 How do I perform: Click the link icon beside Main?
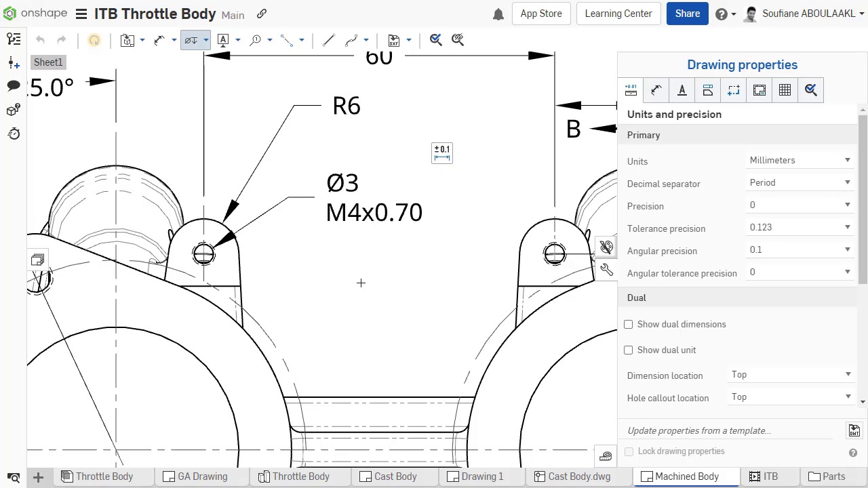(x=262, y=14)
